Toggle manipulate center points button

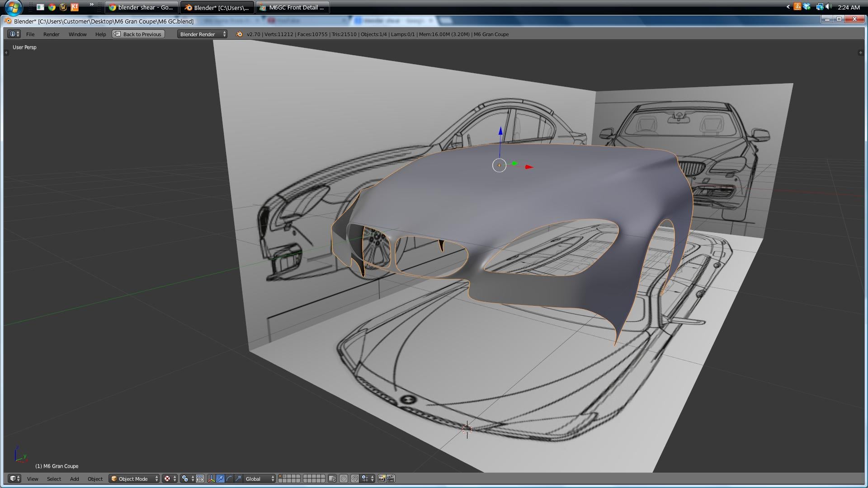(200, 479)
